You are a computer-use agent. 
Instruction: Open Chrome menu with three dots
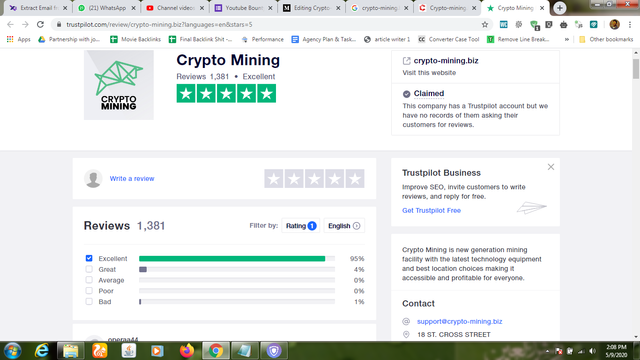630,24
